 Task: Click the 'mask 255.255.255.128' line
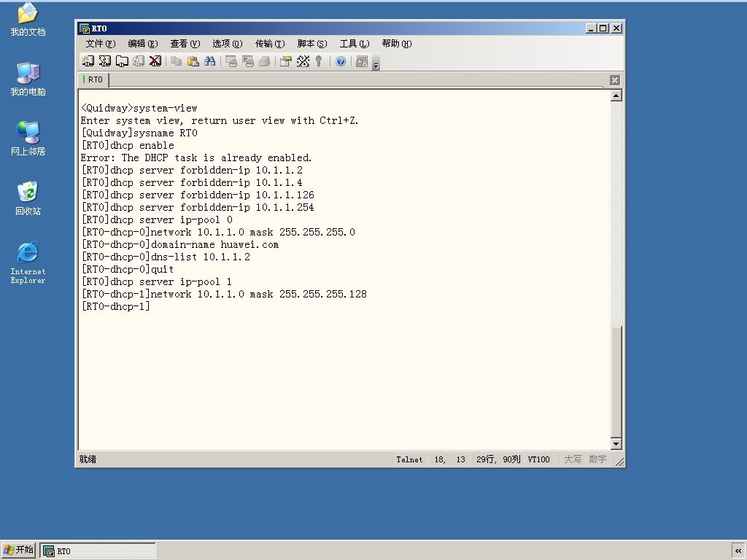pos(224,295)
